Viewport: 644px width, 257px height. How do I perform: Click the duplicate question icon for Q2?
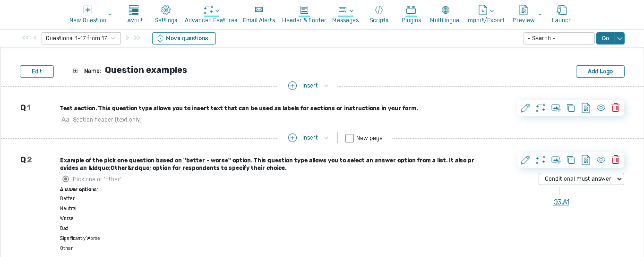click(x=570, y=160)
